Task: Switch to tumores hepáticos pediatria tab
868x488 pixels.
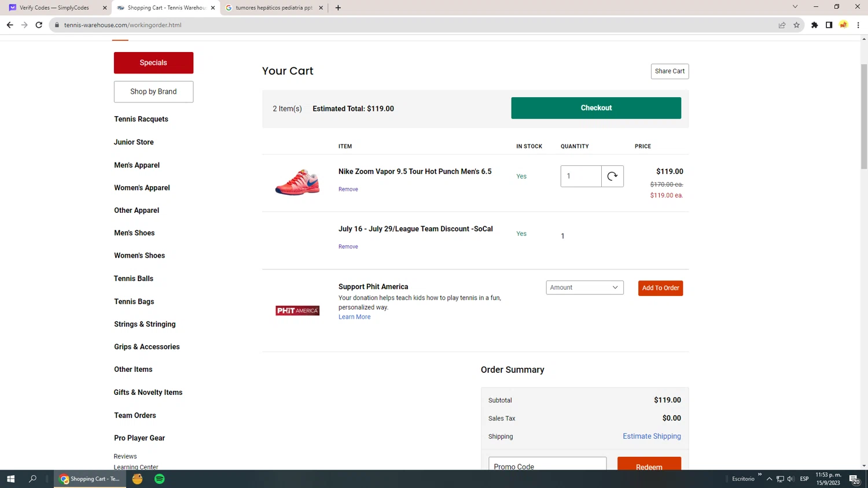Action: [274, 8]
